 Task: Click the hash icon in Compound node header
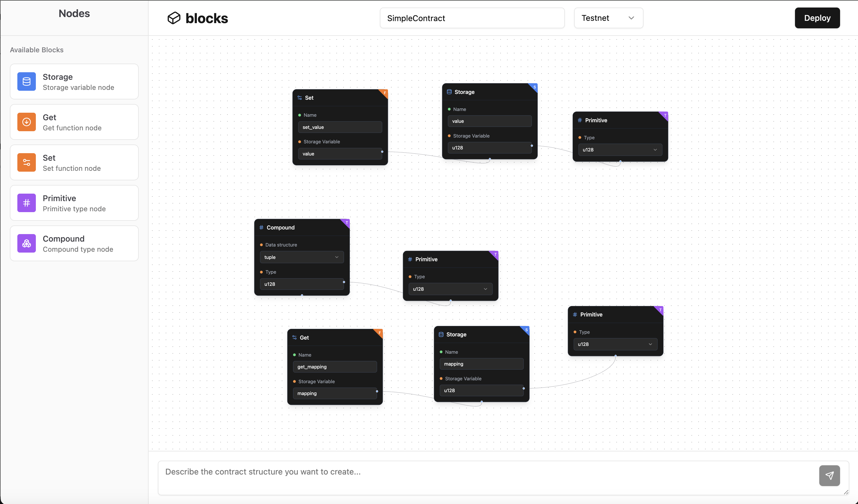[x=262, y=227]
